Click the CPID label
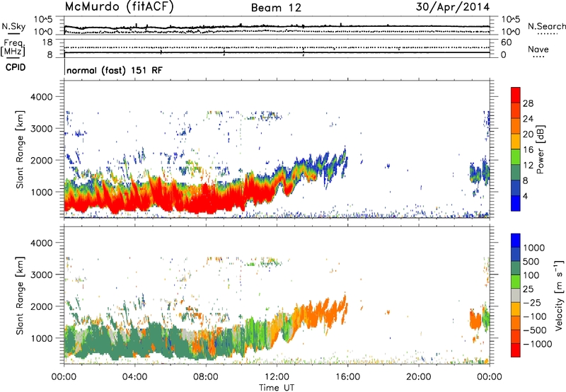 pyautogui.click(x=16, y=67)
